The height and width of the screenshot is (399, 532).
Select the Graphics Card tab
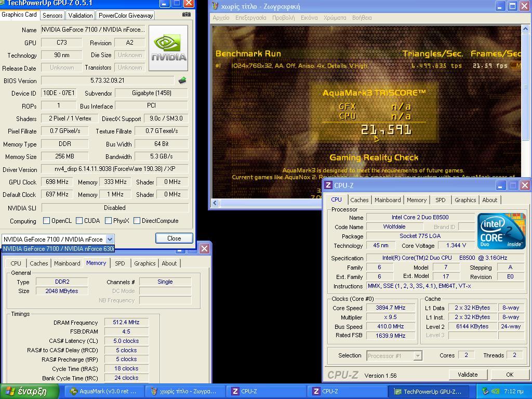(x=19, y=15)
